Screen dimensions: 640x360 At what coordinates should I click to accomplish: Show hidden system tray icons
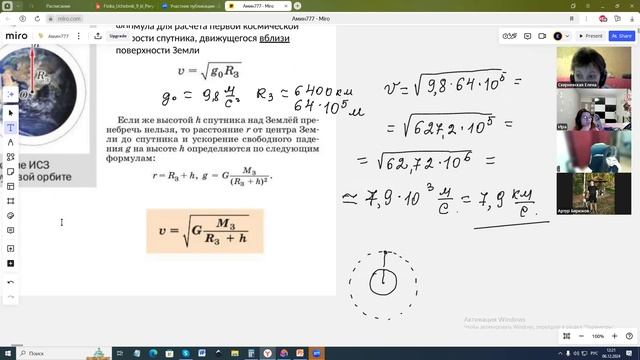tap(560, 353)
